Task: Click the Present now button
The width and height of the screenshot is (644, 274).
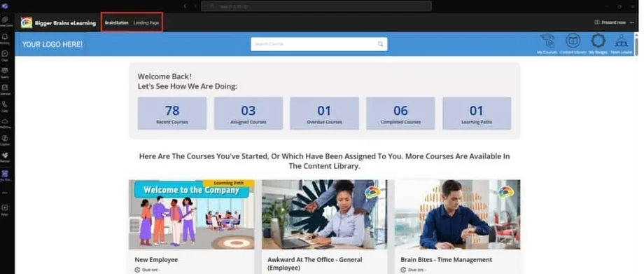Action: (x=610, y=22)
